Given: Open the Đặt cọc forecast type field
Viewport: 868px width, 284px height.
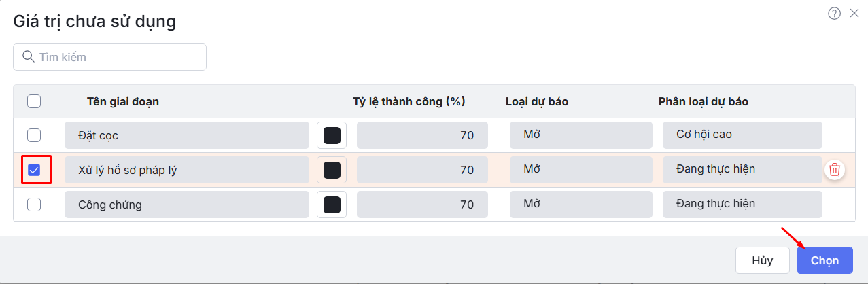Looking at the screenshot, I should [580, 135].
